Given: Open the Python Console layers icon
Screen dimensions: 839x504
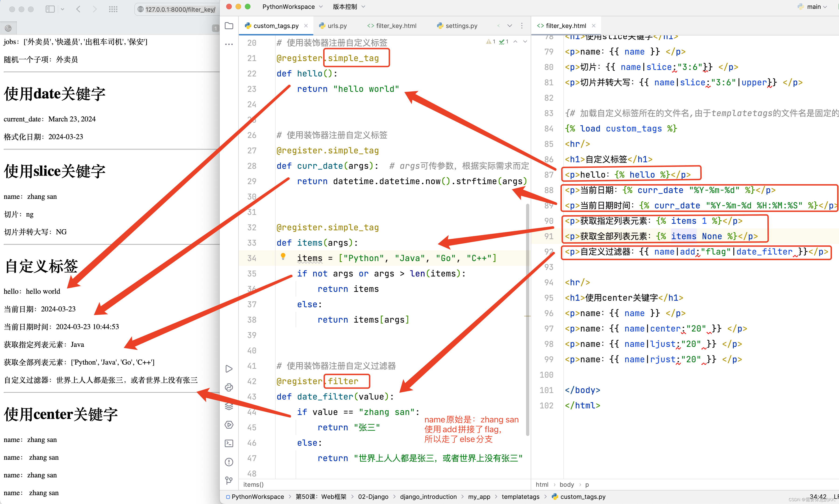Looking at the screenshot, I should click(229, 406).
